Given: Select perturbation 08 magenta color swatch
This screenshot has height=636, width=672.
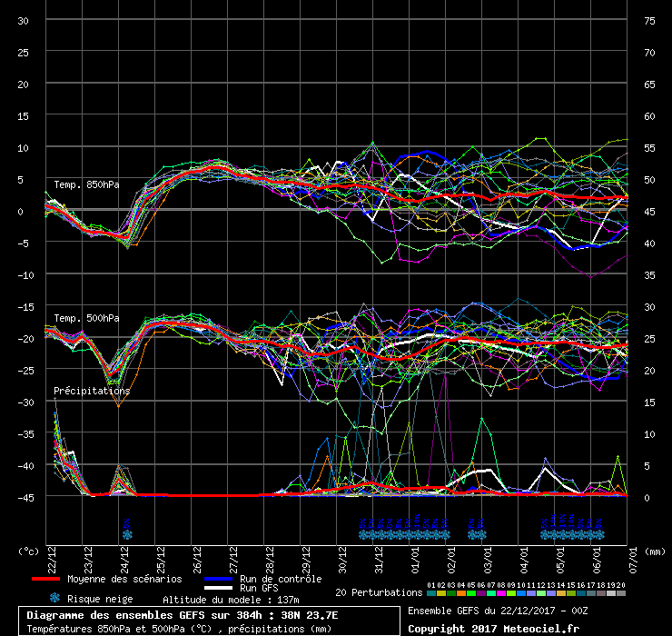Looking at the screenshot, I should (x=501, y=593).
